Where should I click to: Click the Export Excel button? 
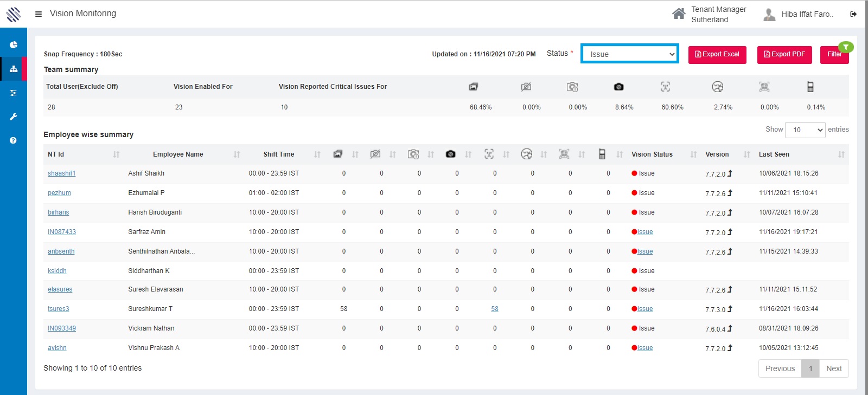[x=717, y=55]
